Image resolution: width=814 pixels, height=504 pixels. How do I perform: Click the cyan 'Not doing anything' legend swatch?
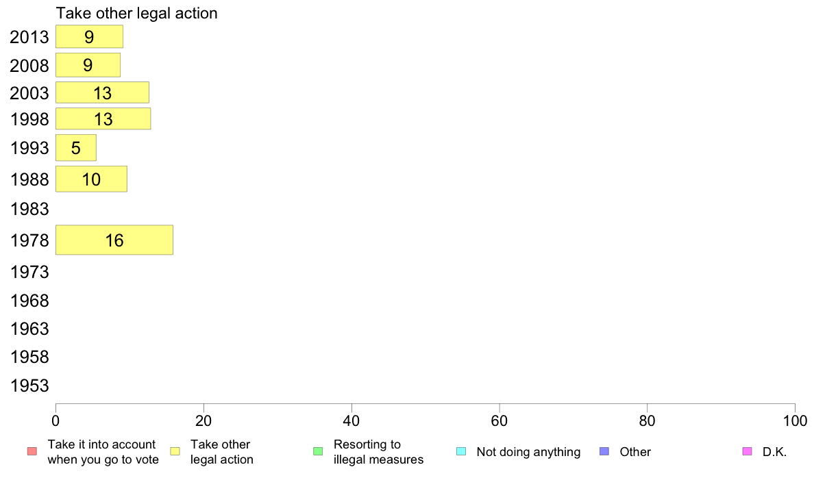coord(461,451)
